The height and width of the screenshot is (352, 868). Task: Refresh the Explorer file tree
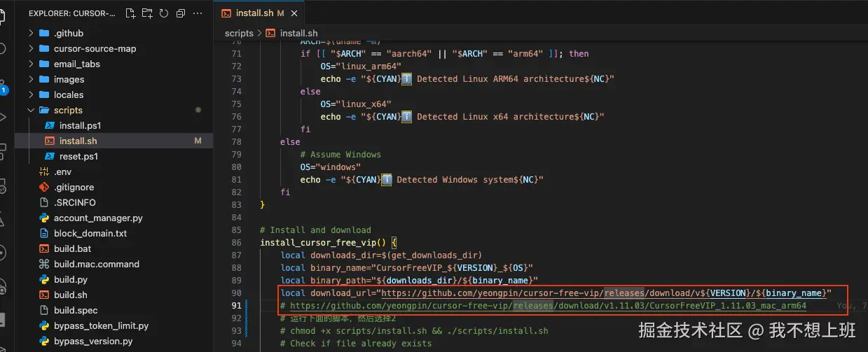point(164,13)
